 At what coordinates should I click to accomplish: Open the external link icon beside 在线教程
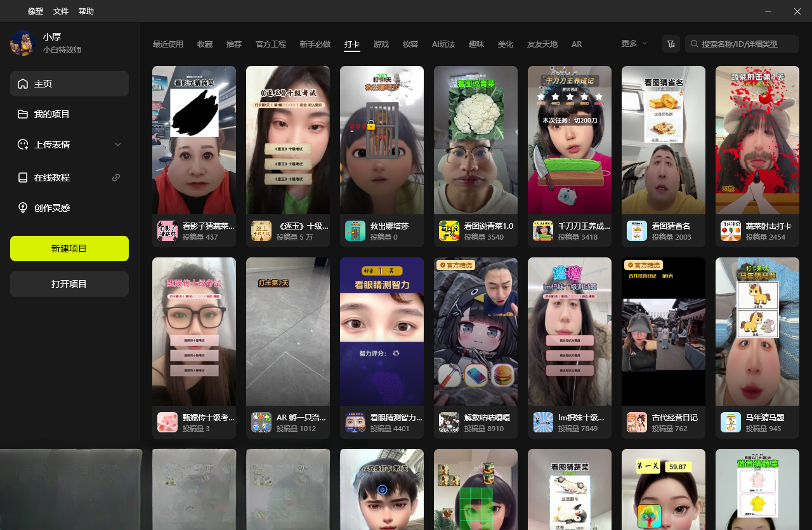click(x=116, y=178)
